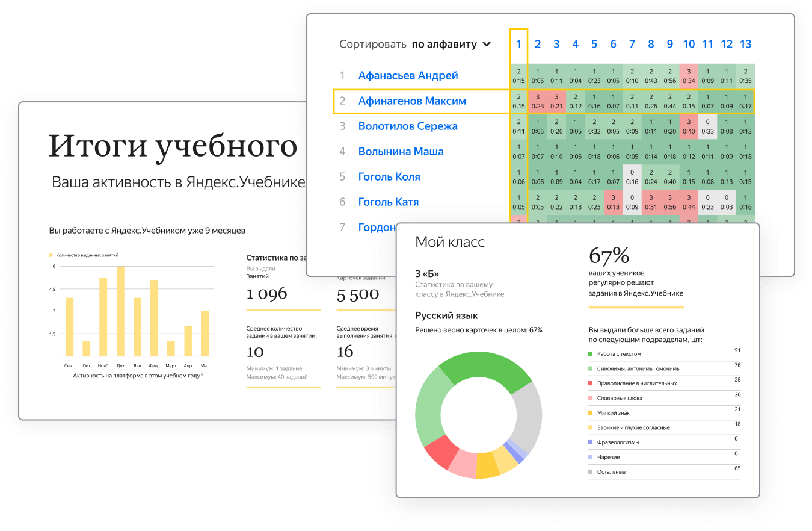812x531 pixels.
Task: Select task column header 7
Action: click(x=632, y=44)
